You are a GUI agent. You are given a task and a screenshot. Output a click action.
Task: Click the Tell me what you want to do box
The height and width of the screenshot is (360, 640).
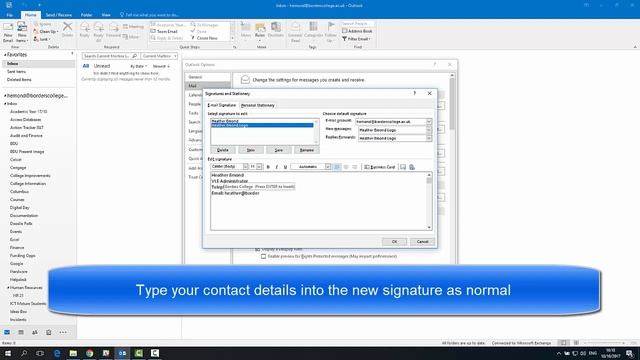pyautogui.click(x=149, y=15)
